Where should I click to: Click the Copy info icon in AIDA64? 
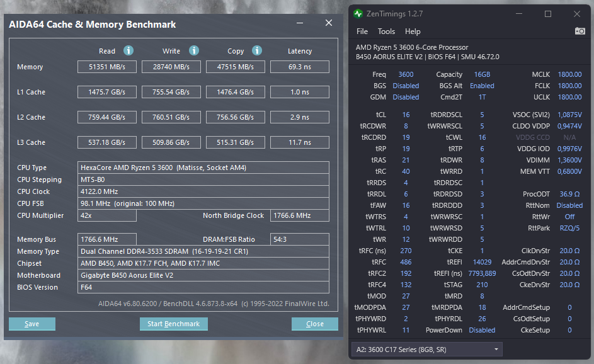click(x=257, y=50)
